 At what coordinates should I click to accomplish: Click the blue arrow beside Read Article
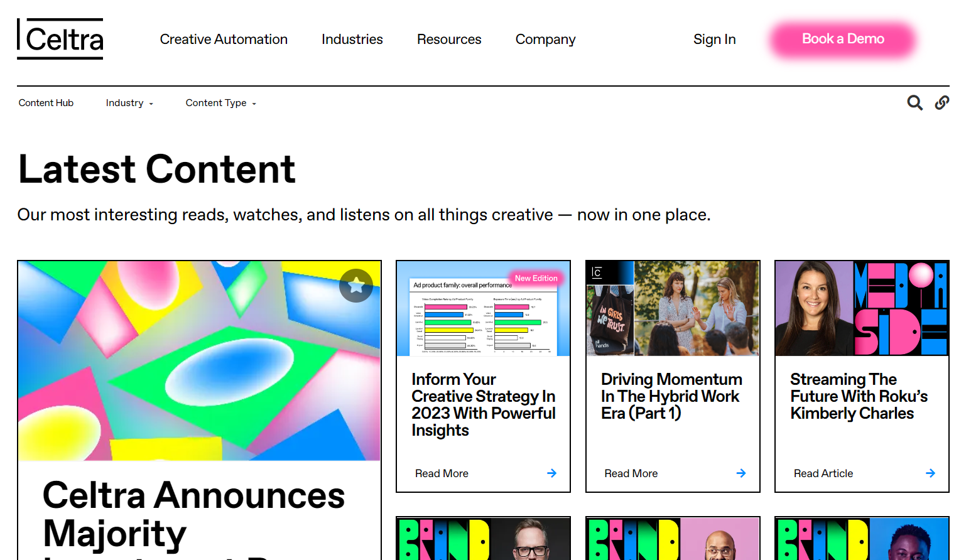click(x=930, y=473)
